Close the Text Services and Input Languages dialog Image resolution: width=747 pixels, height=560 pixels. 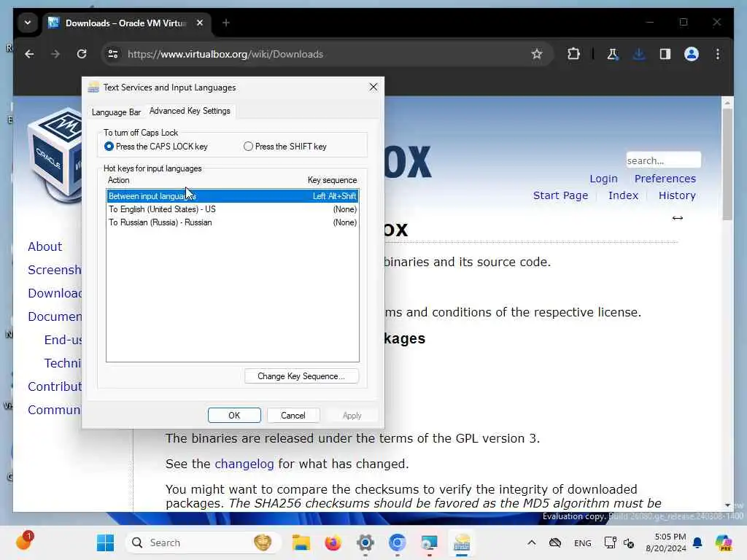(373, 87)
